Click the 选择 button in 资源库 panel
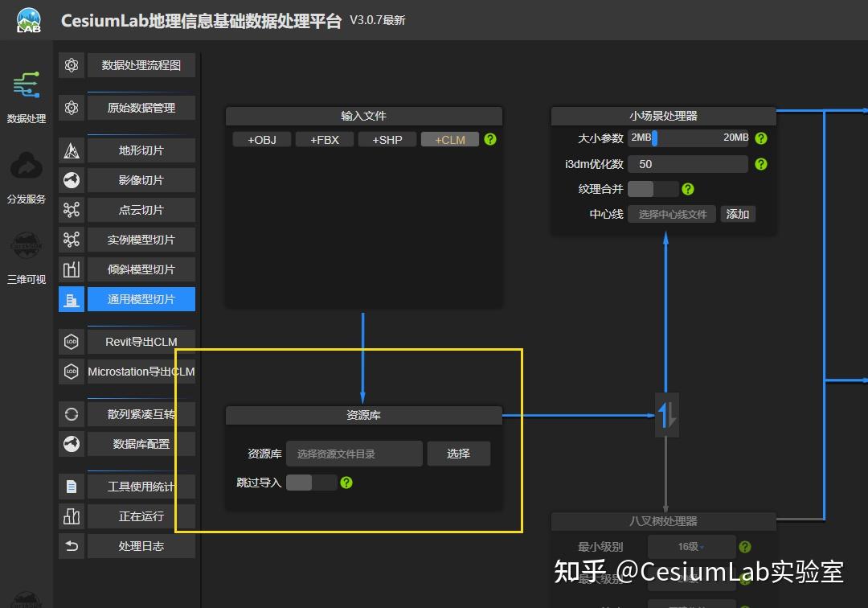The height and width of the screenshot is (608, 868). pos(458,453)
